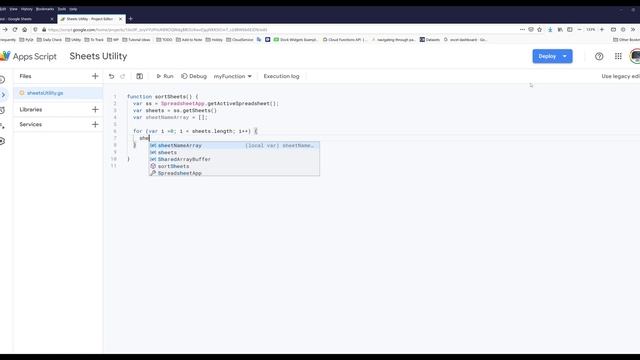Viewport: 640px width, 360px height.
Task: Go to the Apps Script home logo
Action: pyautogui.click(x=28, y=56)
